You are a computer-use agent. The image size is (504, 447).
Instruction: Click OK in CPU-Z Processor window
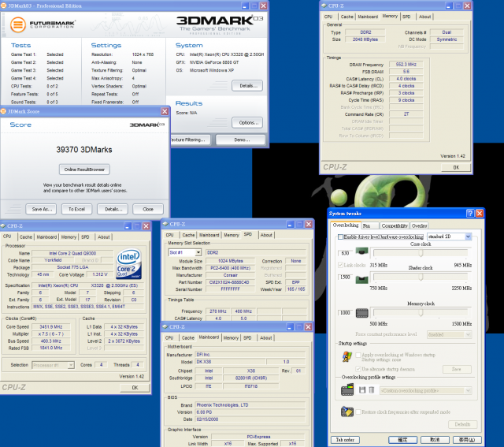pyautogui.click(x=135, y=388)
